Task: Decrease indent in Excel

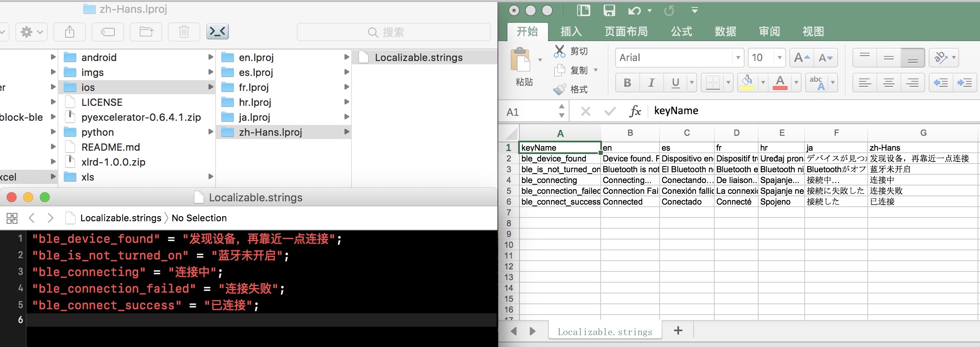Action: pos(941,83)
